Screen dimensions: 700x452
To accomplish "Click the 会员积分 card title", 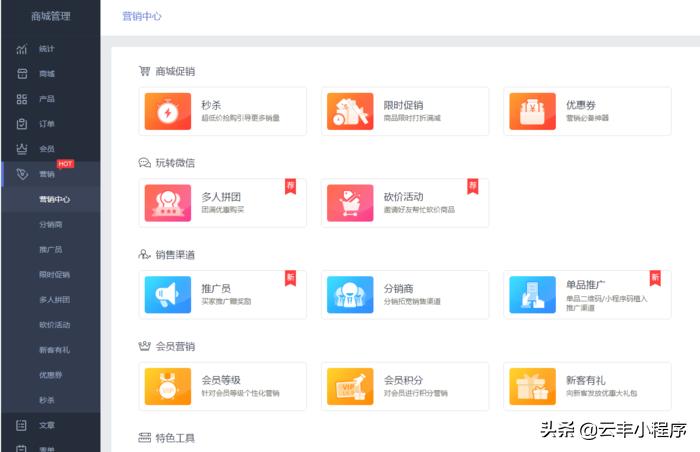I will 404,380.
